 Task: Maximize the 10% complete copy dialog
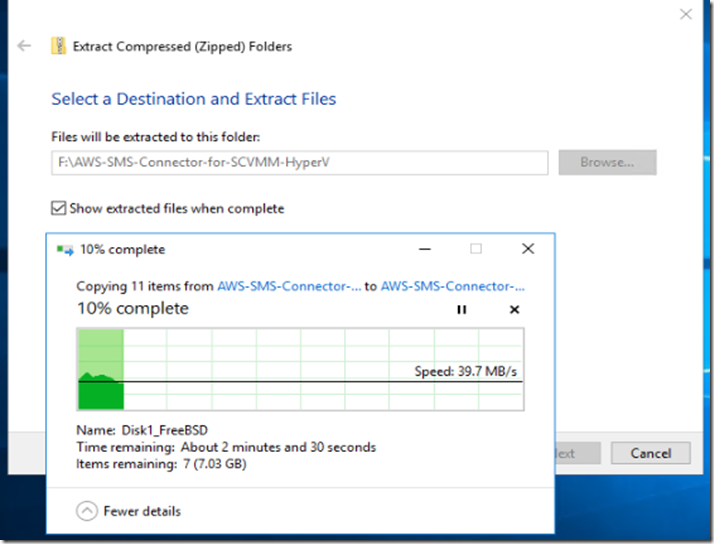pos(476,249)
